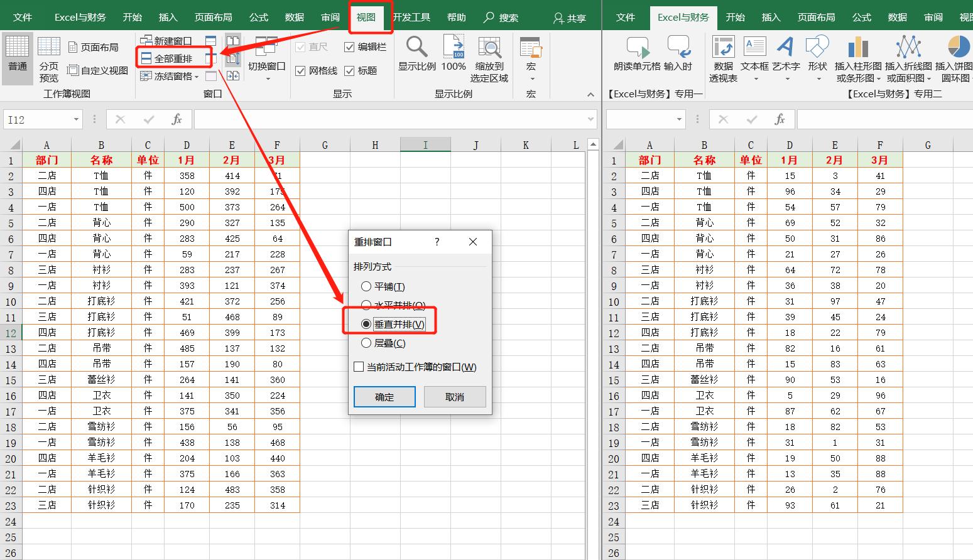The image size is (973, 560).
Task: Click 取消 to cancel the dialog
Action: 454,397
